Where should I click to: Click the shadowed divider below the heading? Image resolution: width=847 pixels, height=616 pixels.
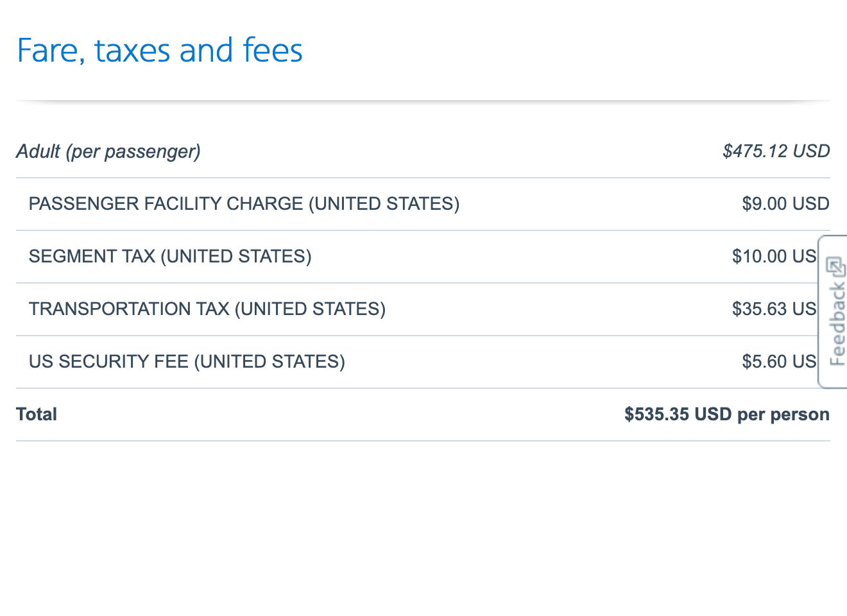point(423,101)
